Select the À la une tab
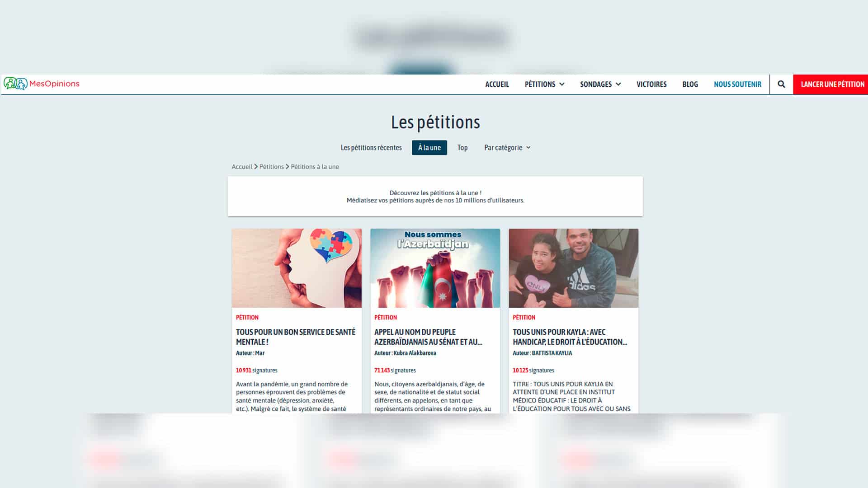Screen dimensions: 868x488 pyautogui.click(x=429, y=148)
